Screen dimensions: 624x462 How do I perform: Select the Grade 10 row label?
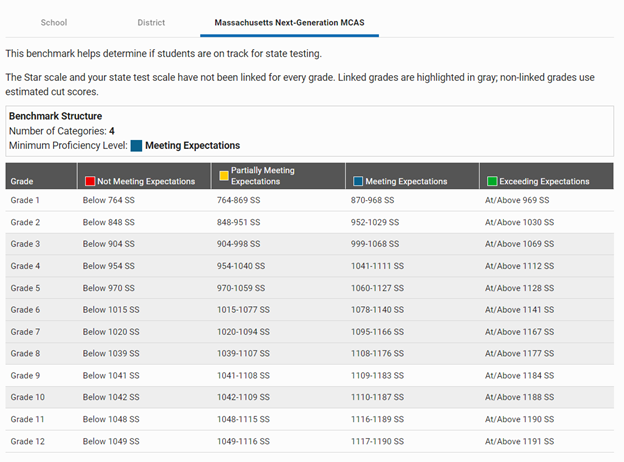click(x=27, y=397)
